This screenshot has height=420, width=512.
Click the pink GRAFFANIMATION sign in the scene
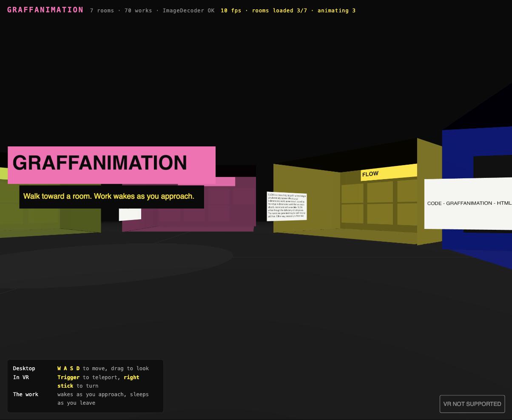coord(111,165)
